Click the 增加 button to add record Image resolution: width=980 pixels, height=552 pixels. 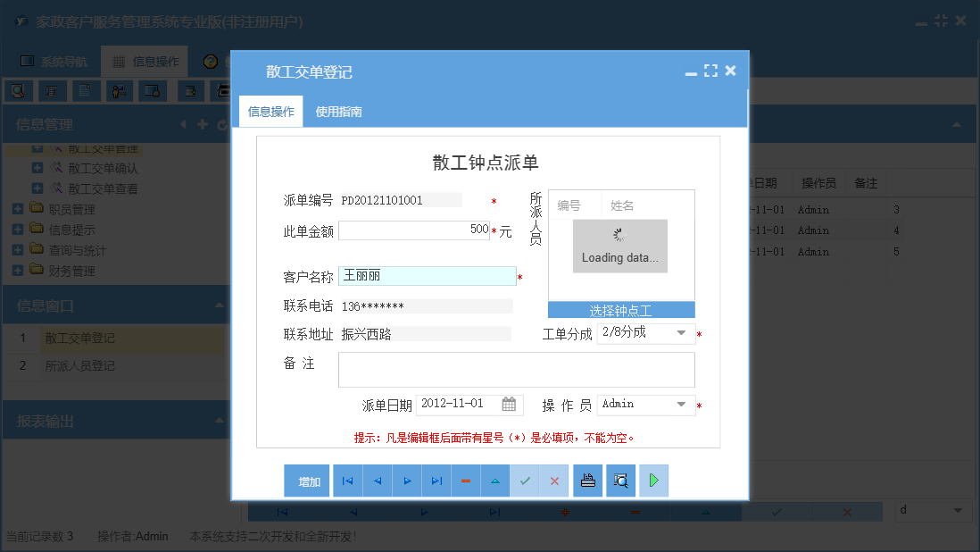307,481
